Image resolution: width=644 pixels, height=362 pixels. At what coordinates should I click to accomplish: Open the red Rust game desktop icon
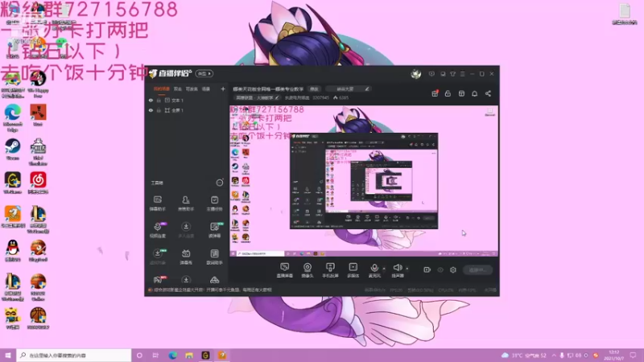pyautogui.click(x=38, y=115)
